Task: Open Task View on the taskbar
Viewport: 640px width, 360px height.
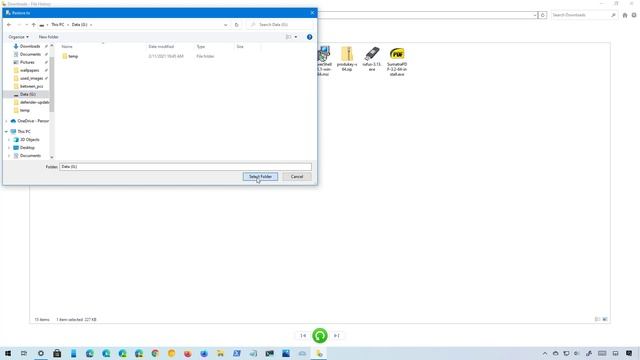Action: coord(24,353)
